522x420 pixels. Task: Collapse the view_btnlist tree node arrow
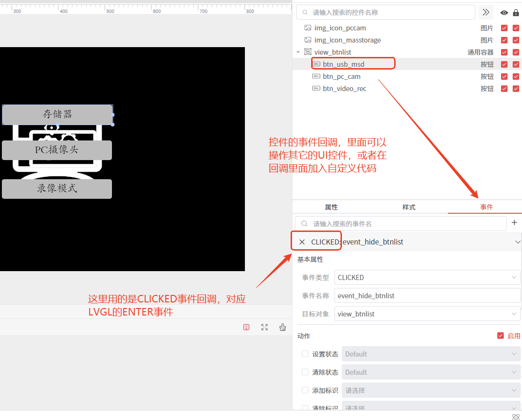pos(298,52)
